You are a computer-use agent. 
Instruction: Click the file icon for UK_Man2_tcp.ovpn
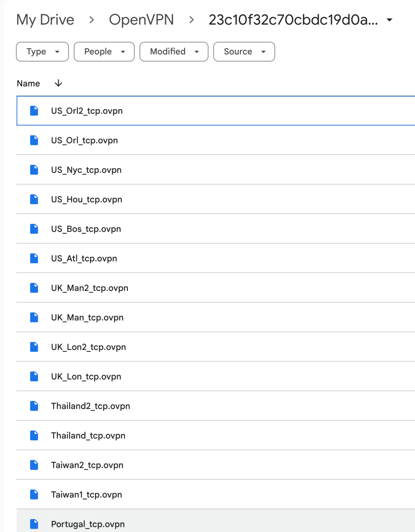pyautogui.click(x=34, y=288)
